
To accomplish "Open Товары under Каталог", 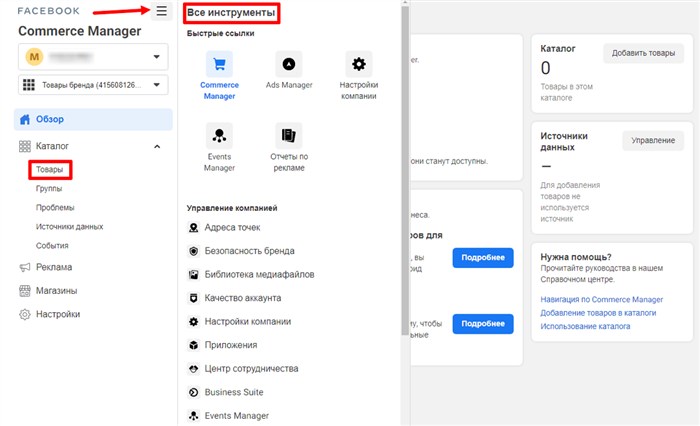I will pos(50,170).
